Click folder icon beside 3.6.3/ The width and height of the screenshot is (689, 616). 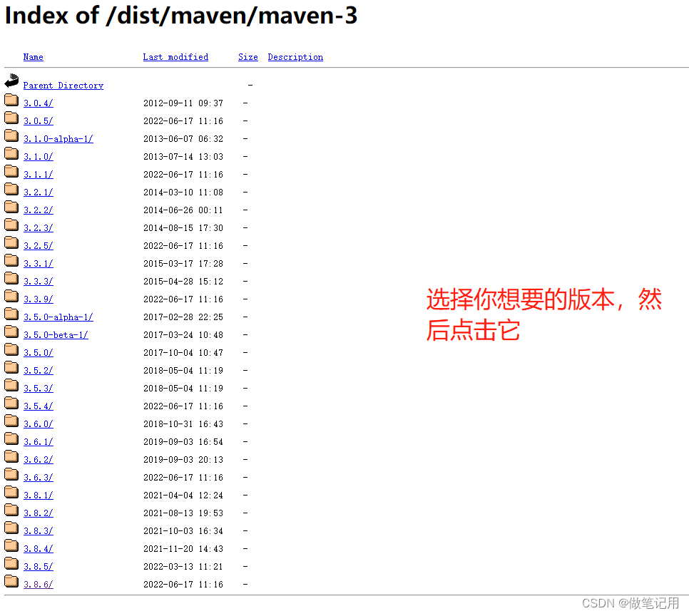(11, 475)
